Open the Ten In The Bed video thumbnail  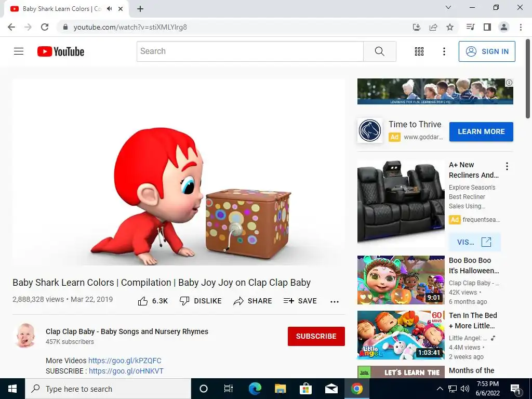(x=401, y=335)
